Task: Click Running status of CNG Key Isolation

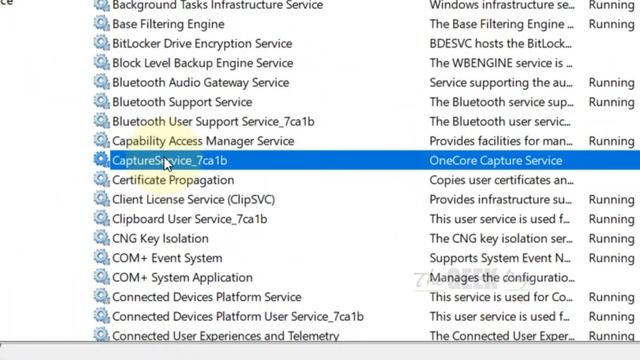Action: pos(611,239)
